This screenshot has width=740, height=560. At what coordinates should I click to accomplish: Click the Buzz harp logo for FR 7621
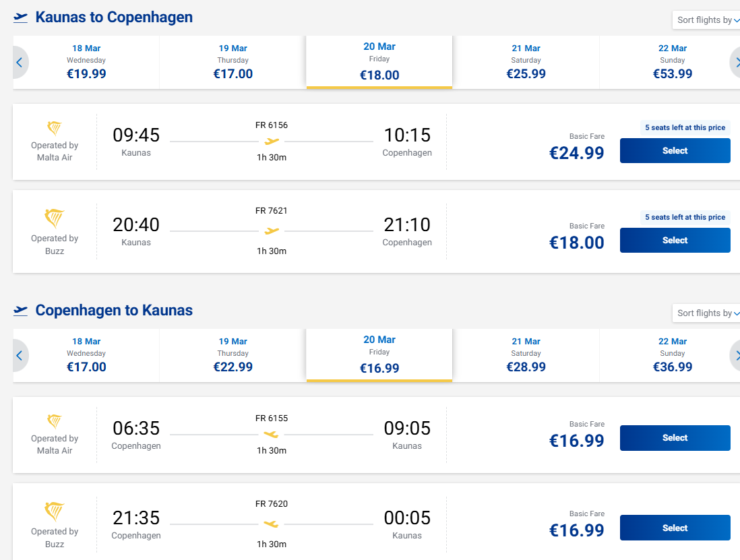(x=55, y=219)
